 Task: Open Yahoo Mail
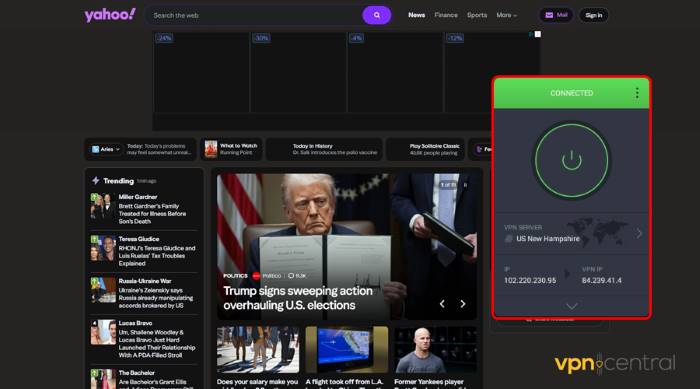coord(556,15)
